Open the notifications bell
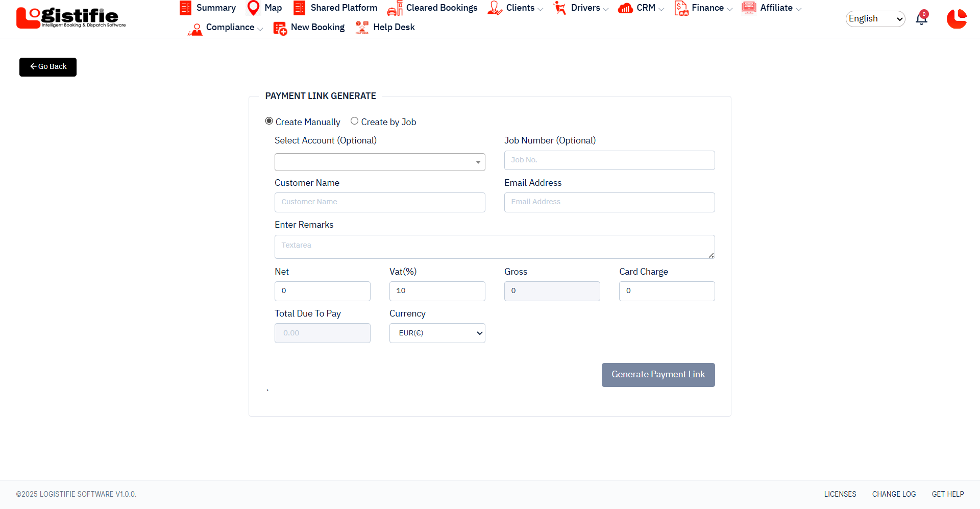Screen dimensions: 980x509 pyautogui.click(x=921, y=19)
